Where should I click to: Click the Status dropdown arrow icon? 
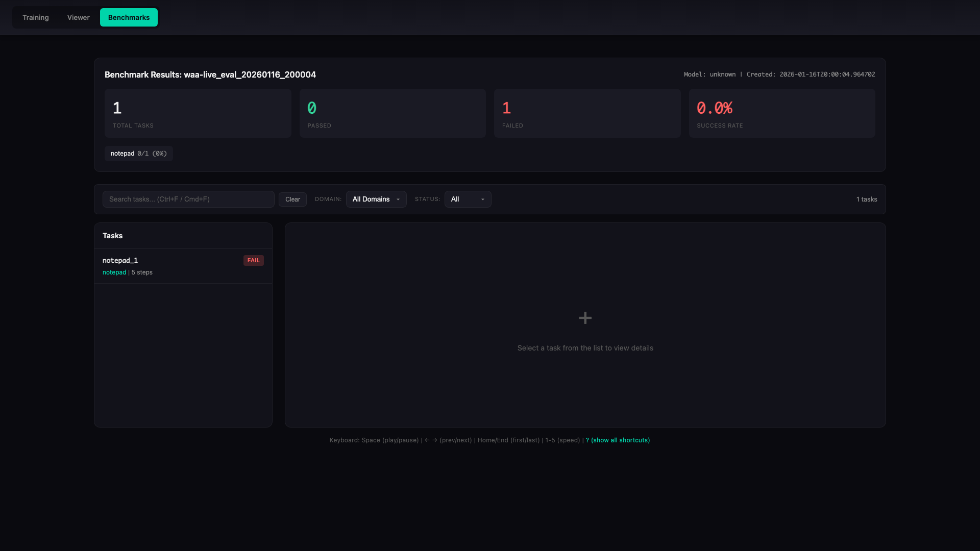(x=482, y=199)
